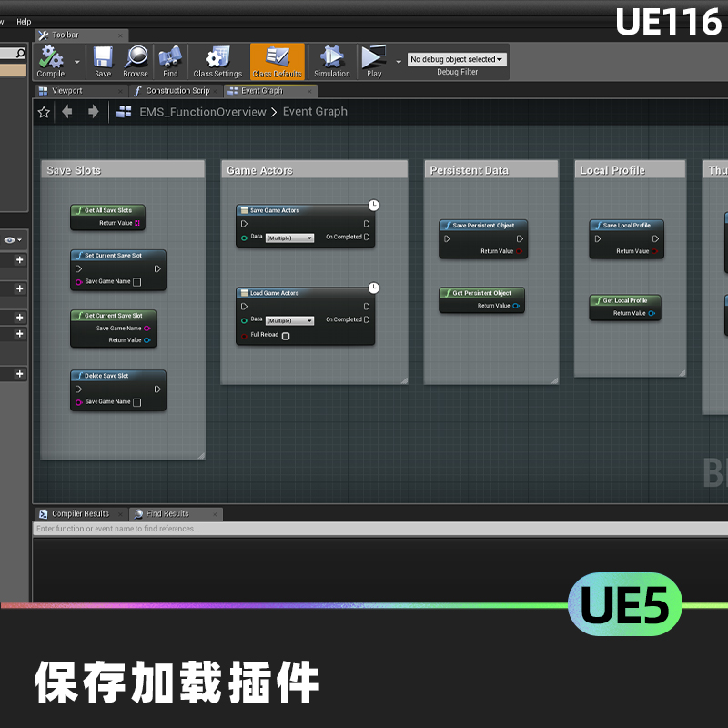Click clock icon on Load Game Actors node

374,288
